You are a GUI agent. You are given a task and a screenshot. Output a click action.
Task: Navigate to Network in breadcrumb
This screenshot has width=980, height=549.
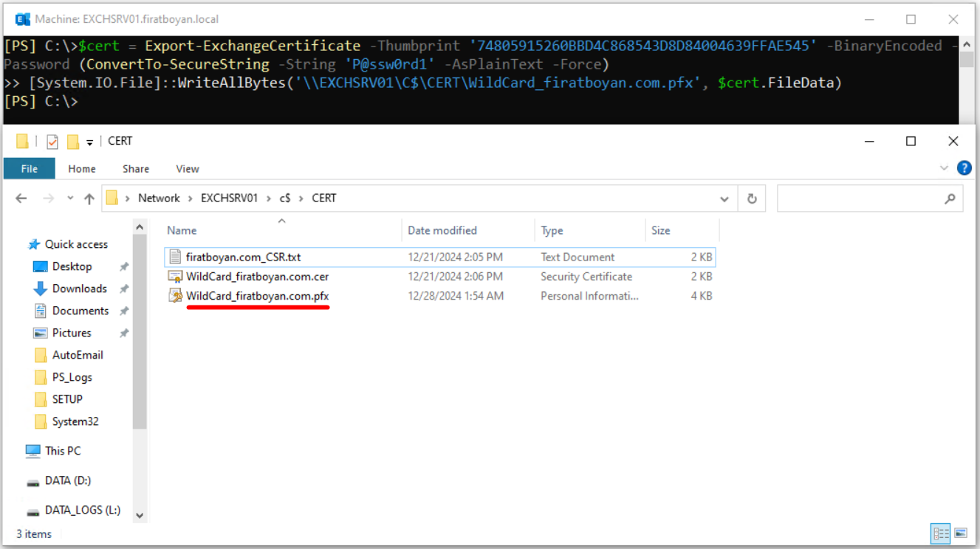pyautogui.click(x=159, y=198)
